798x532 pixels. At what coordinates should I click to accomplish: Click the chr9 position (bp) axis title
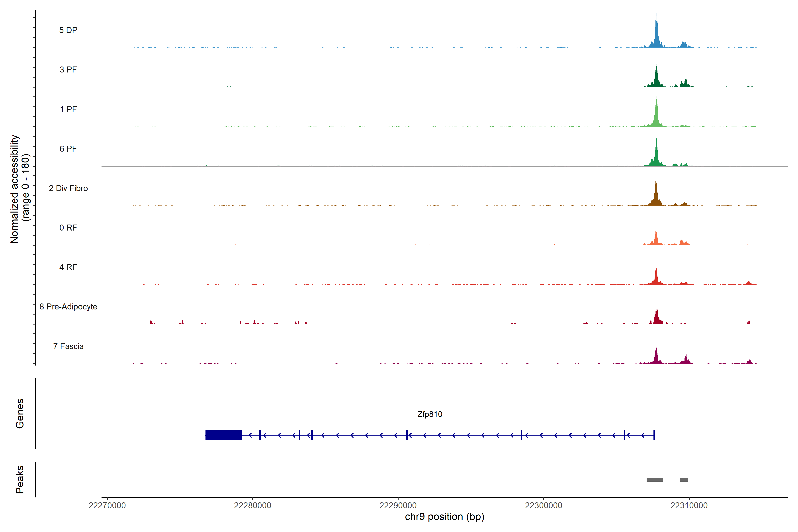tap(444, 517)
